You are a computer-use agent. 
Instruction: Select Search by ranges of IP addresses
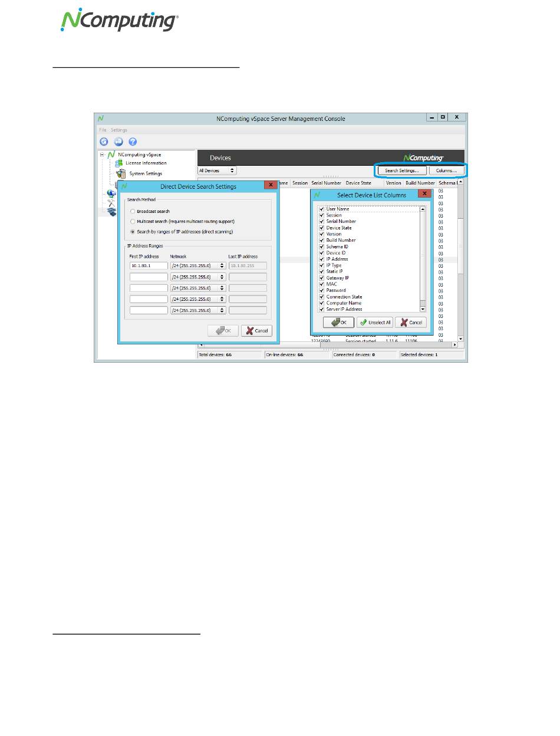(133, 232)
